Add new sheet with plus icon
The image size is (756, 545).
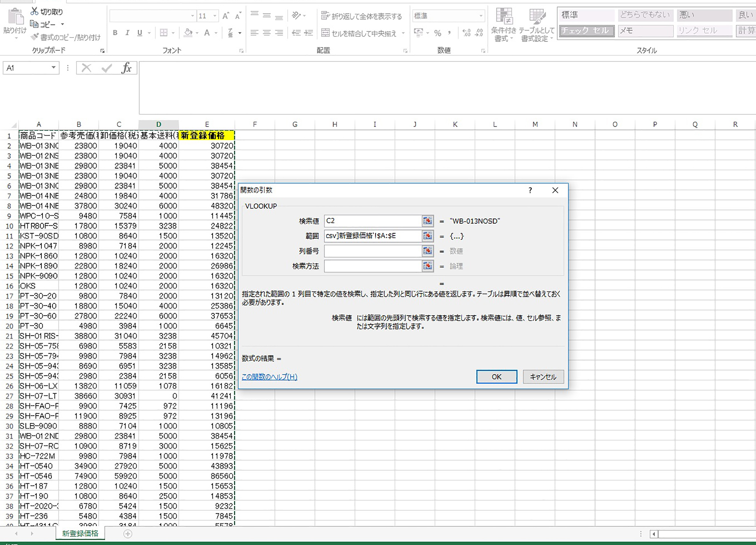(128, 534)
